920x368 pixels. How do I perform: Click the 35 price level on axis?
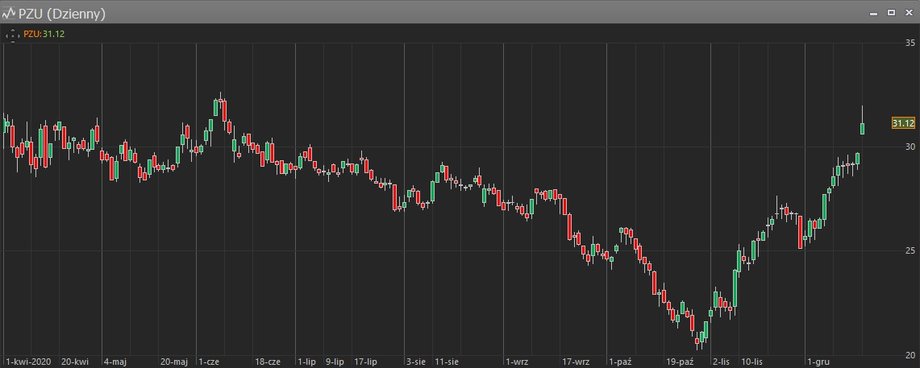pyautogui.click(x=910, y=43)
